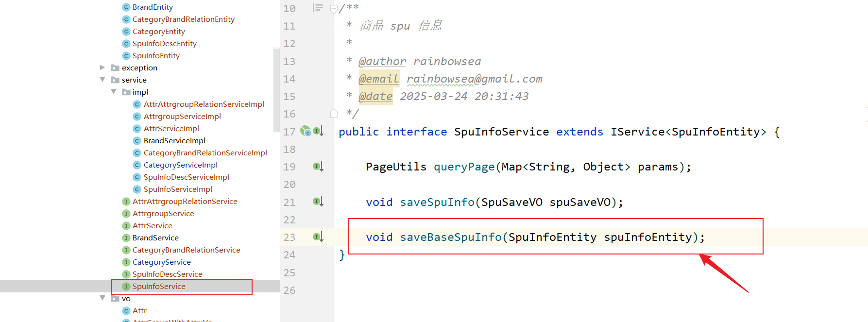Collapse the service folder
The height and width of the screenshot is (322, 868).
pos(102,80)
